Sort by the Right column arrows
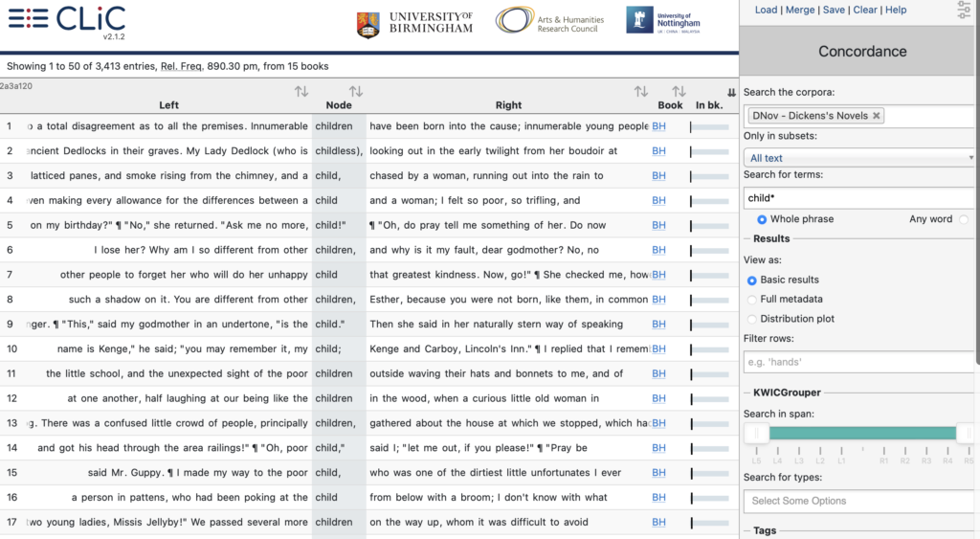This screenshot has width=980, height=539. tap(641, 92)
